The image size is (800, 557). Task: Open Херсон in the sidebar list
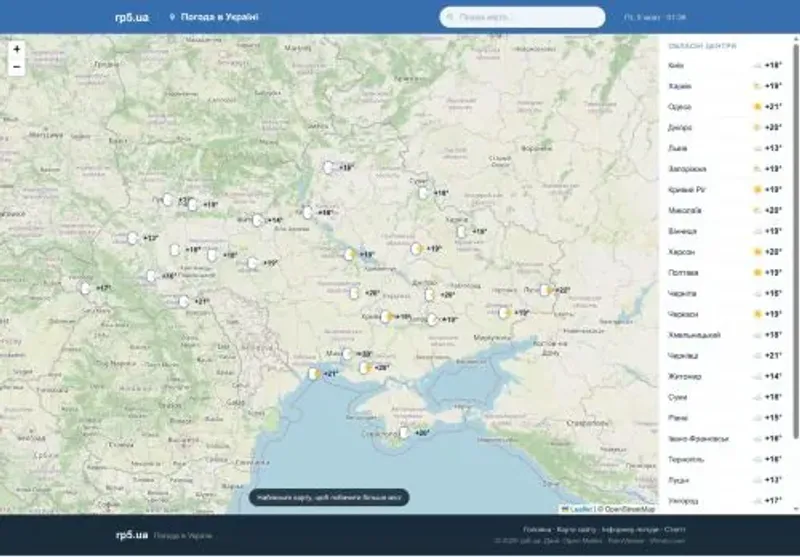pyautogui.click(x=724, y=252)
